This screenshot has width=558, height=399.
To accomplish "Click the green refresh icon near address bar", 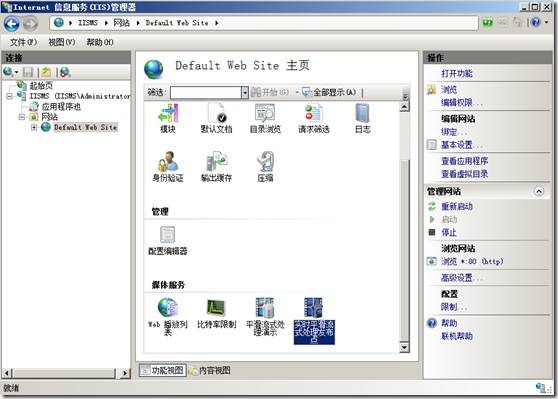I will [x=487, y=22].
